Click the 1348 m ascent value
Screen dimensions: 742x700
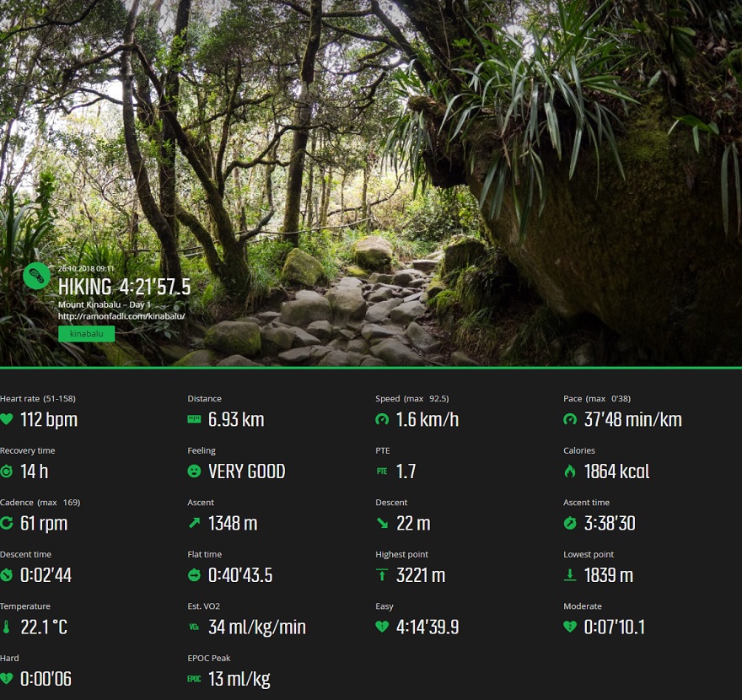(x=233, y=523)
